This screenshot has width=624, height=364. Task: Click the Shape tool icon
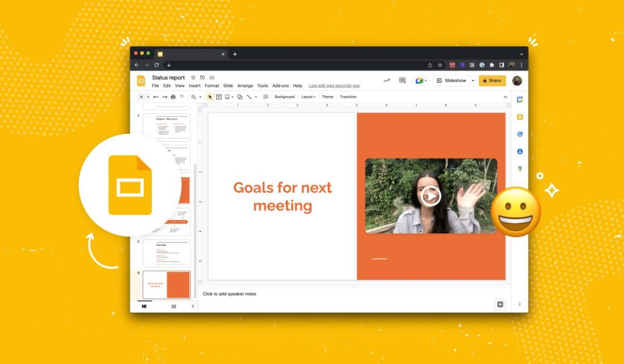pyautogui.click(x=240, y=97)
